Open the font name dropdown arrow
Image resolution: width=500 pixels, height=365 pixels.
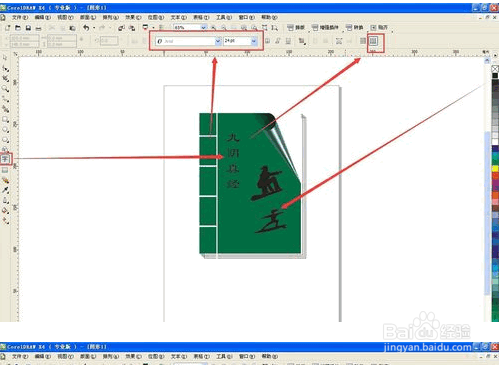pos(218,41)
